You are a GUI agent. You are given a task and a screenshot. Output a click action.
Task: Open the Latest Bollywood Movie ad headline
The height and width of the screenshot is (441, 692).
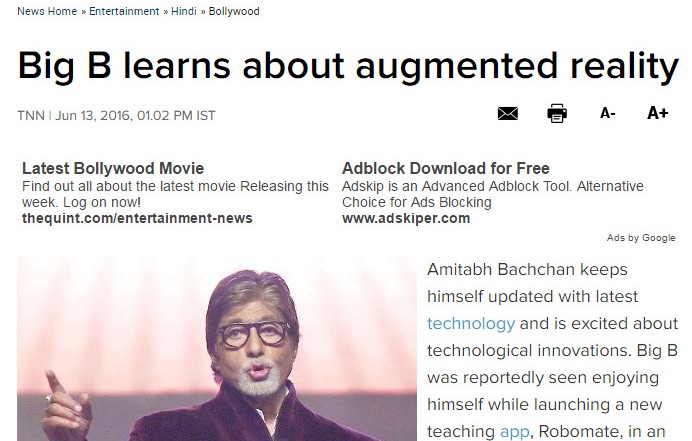(x=113, y=168)
